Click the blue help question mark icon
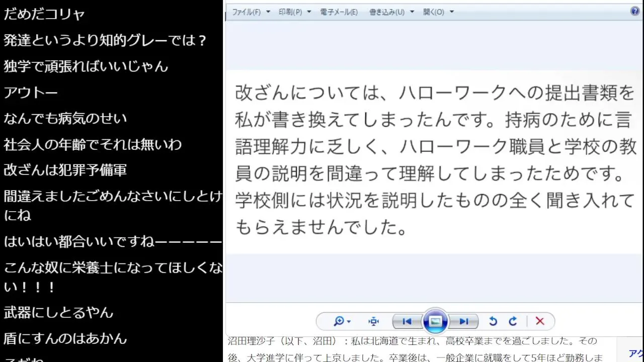Viewport: 644px width, 362px height. tap(635, 11)
